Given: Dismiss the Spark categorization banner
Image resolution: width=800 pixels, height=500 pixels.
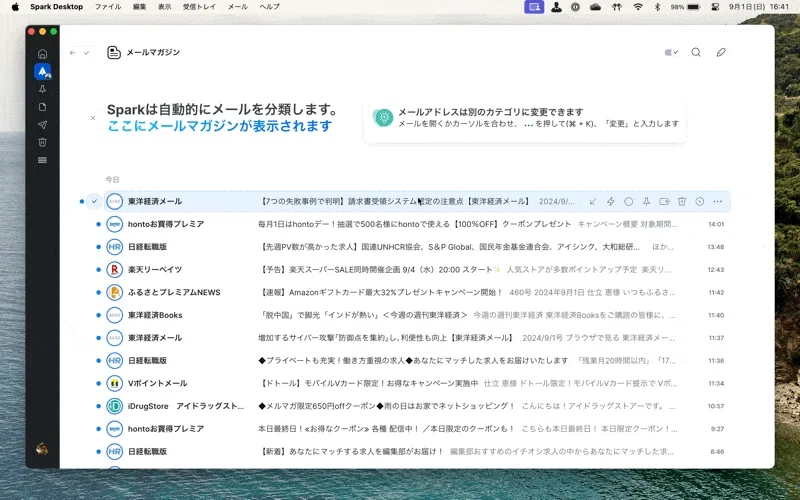Looking at the screenshot, I should click(x=93, y=118).
